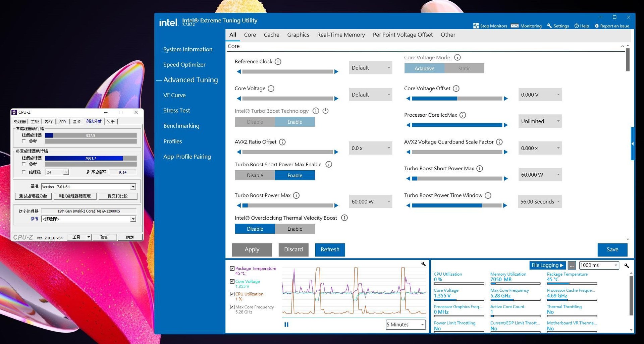Open the graph panel wrench settings icon

click(x=423, y=264)
